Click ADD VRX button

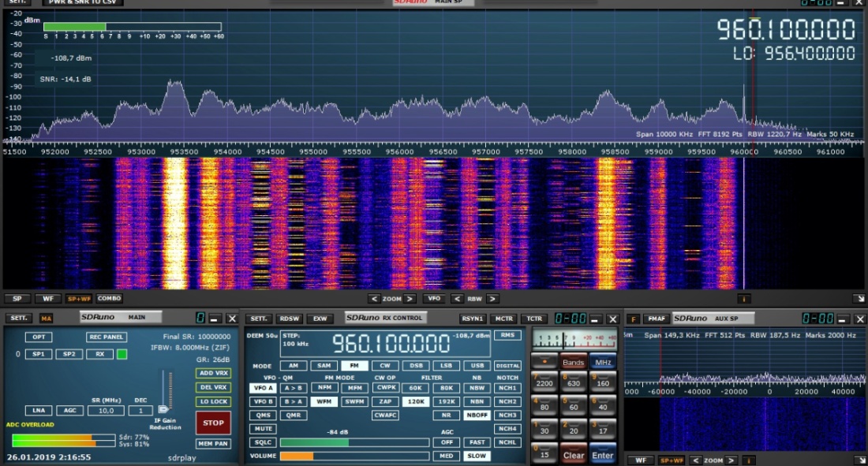213,374
